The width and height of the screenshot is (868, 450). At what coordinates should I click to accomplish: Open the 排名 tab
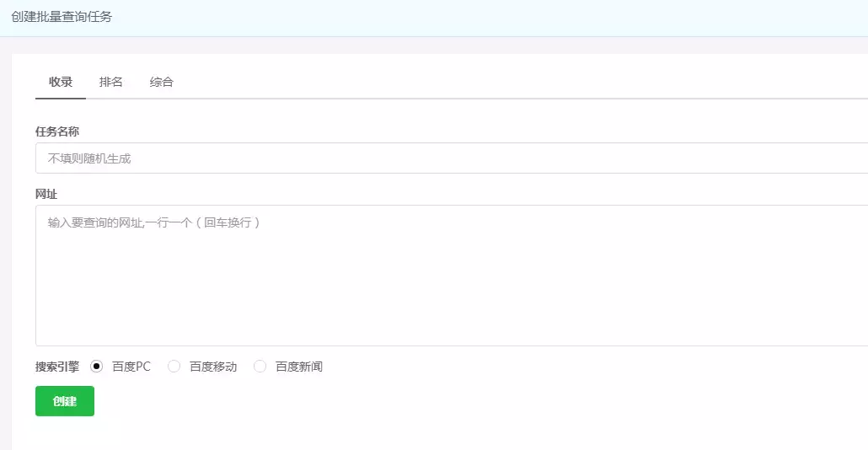[110, 82]
